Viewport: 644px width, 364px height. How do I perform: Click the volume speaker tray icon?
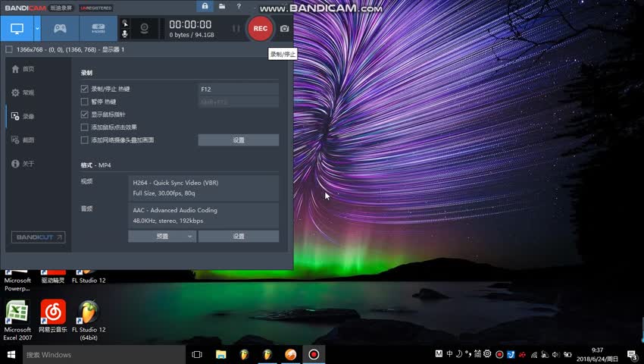point(556,355)
